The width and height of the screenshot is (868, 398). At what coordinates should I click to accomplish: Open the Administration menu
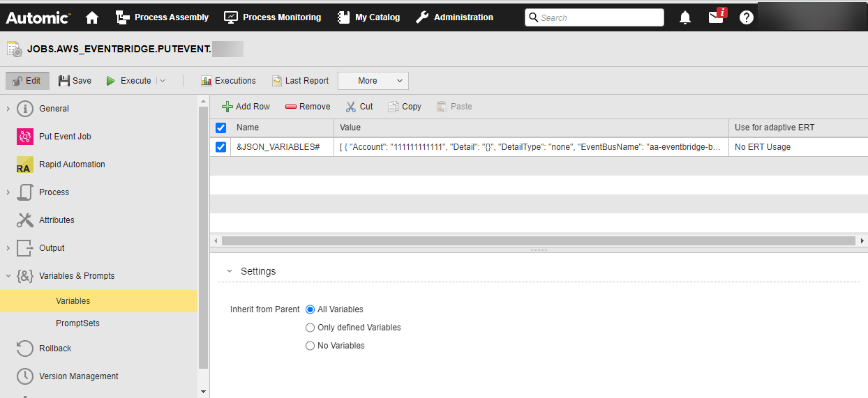tap(454, 17)
